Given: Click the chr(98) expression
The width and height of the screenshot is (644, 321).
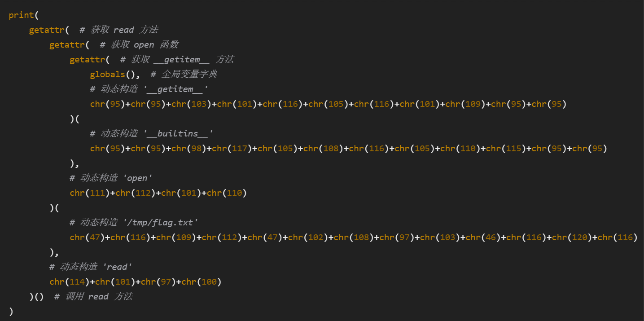Looking at the screenshot, I should click(189, 149).
